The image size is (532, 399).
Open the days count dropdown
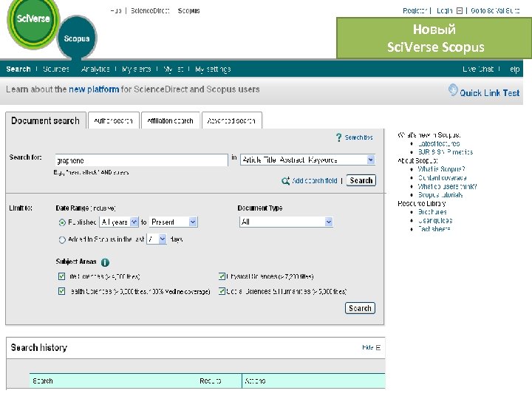[157, 239]
